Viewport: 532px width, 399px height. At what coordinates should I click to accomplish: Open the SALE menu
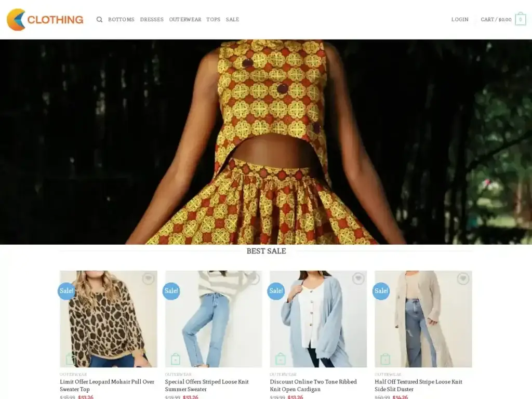tap(232, 19)
